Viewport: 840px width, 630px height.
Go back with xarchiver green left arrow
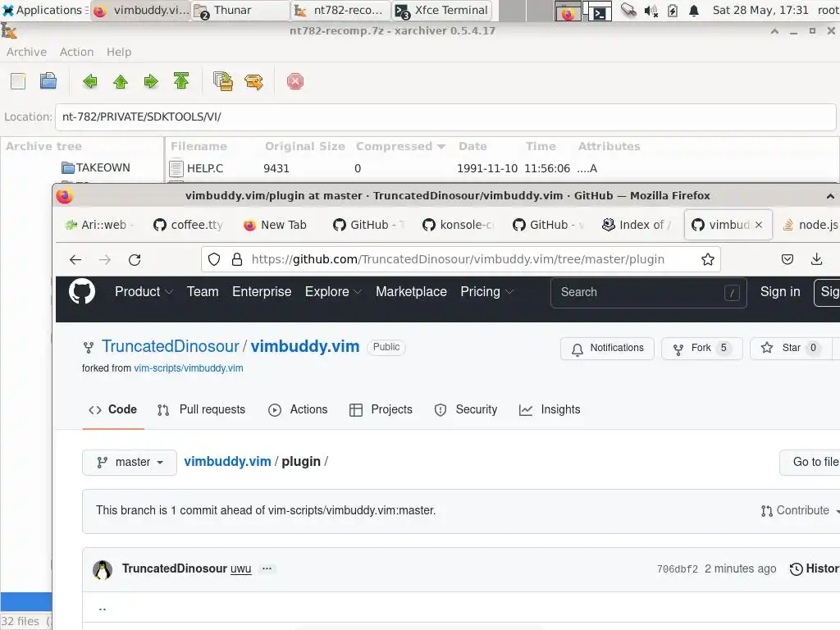tap(90, 81)
